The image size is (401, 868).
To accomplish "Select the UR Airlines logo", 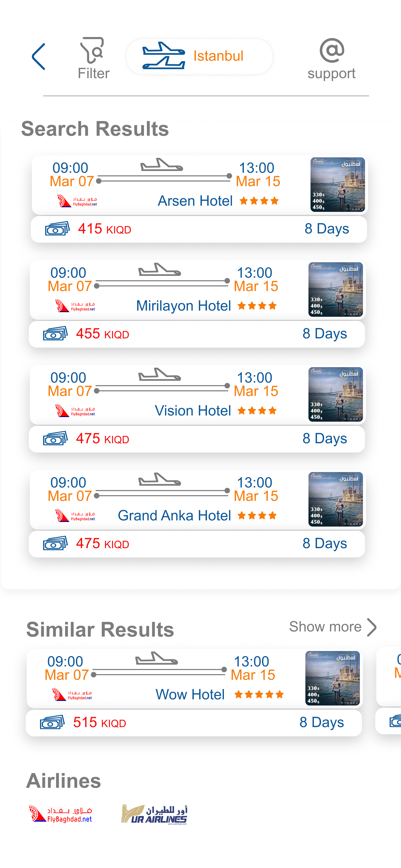I will click(x=154, y=815).
